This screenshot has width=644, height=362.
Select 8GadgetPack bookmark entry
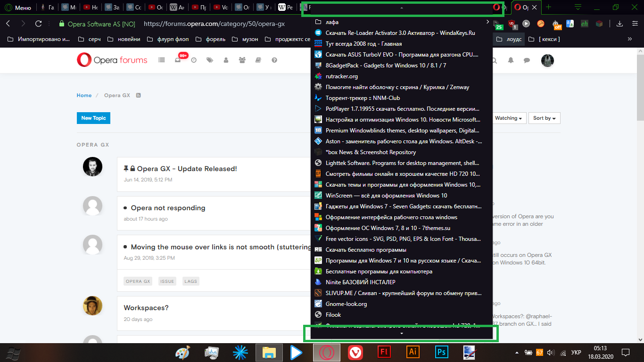point(402,66)
